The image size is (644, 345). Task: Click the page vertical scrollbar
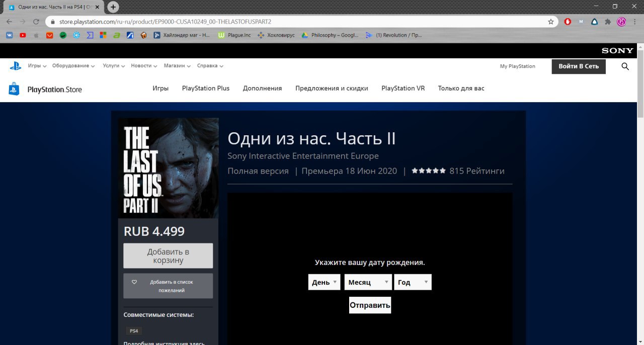(640, 83)
